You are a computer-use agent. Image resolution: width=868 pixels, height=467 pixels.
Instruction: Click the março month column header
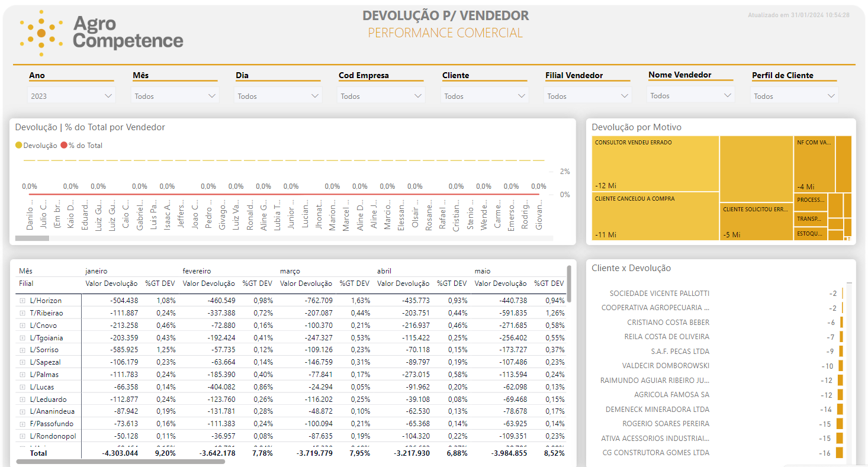[x=290, y=271]
